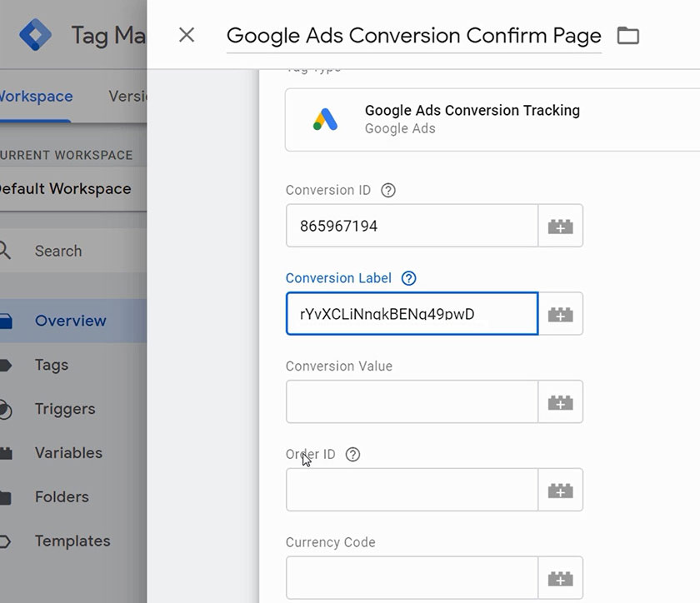Open variable picker for Conversion Value
Screen dimensions: 700x603
point(560,402)
